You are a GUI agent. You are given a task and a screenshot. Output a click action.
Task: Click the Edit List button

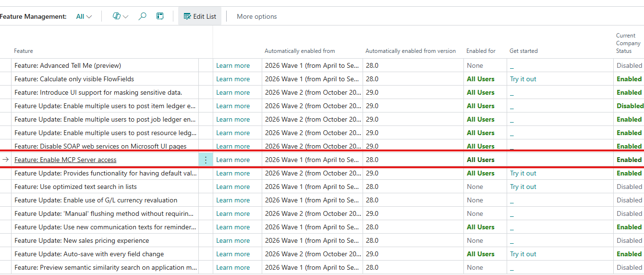coord(200,16)
